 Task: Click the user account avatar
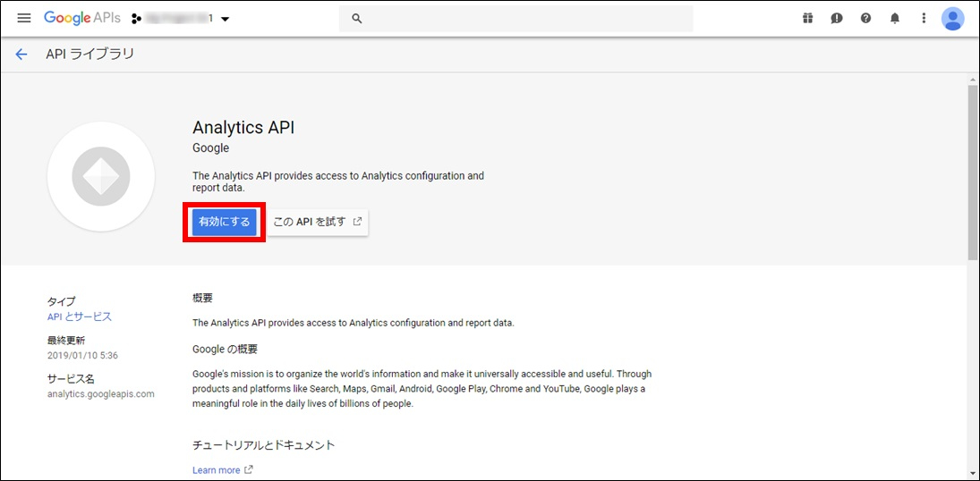pyautogui.click(x=952, y=19)
